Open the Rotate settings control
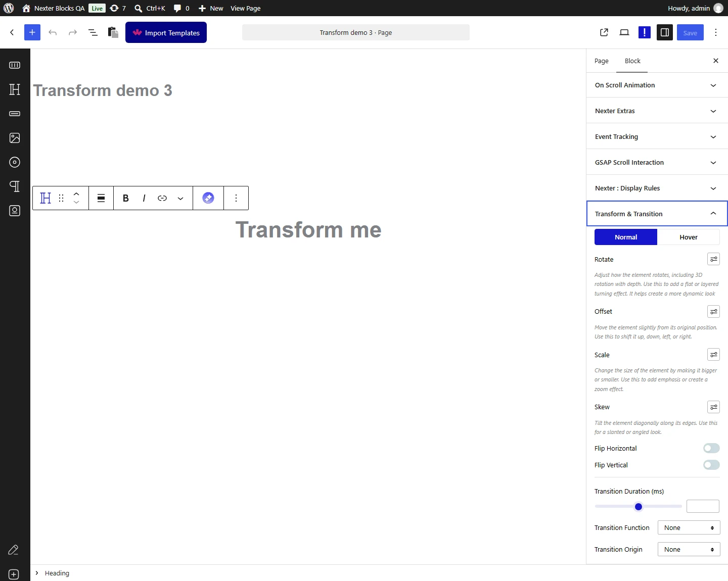Image resolution: width=728 pixels, height=581 pixels. point(713,259)
